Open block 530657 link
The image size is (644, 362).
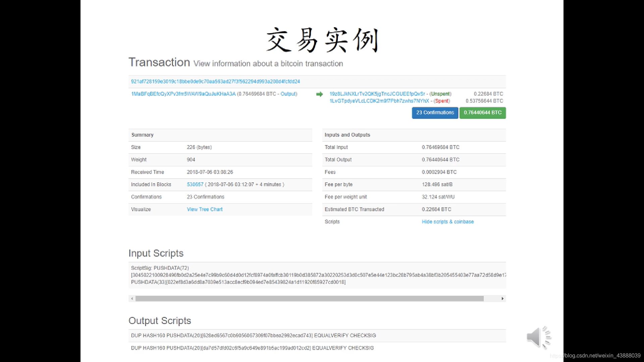(x=195, y=184)
